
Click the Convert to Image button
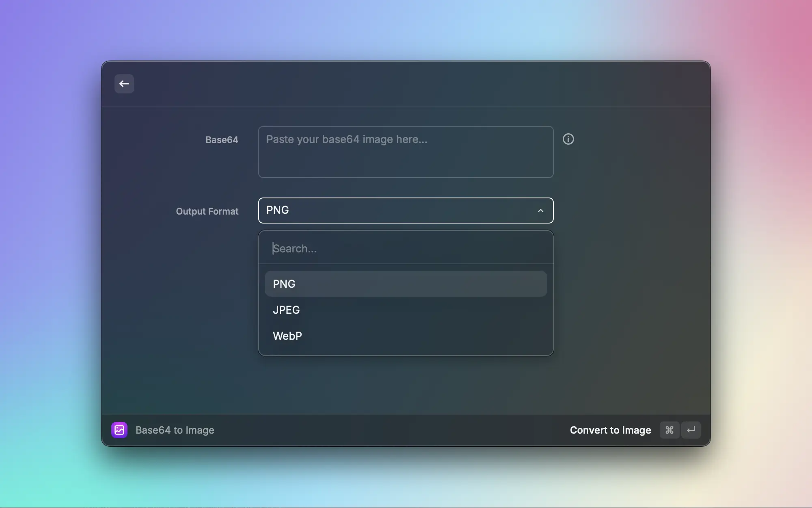(610, 430)
